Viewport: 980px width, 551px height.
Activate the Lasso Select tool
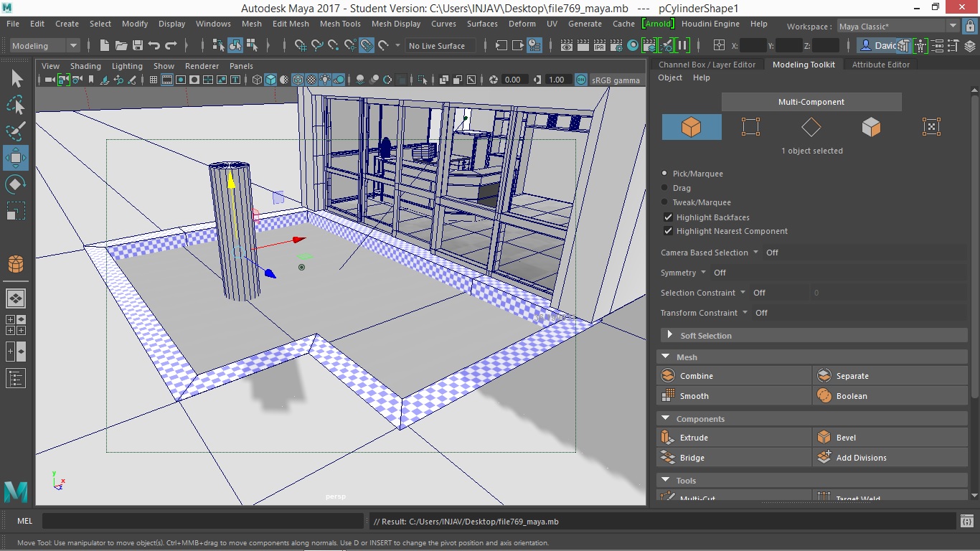(x=16, y=105)
